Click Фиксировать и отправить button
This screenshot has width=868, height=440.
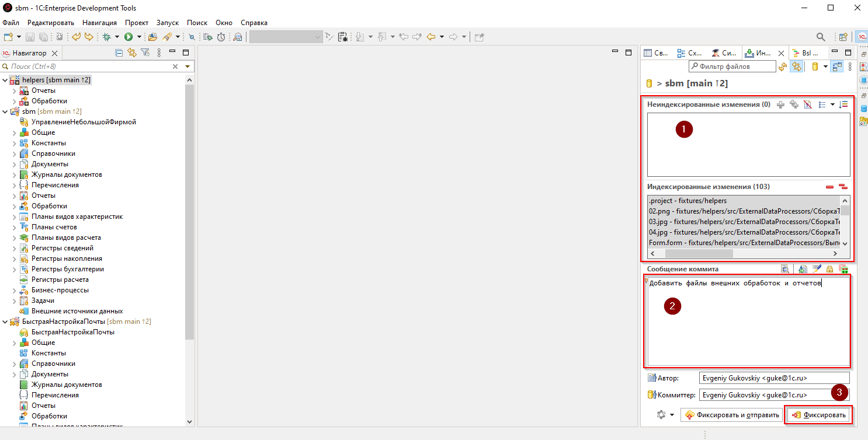click(732, 415)
